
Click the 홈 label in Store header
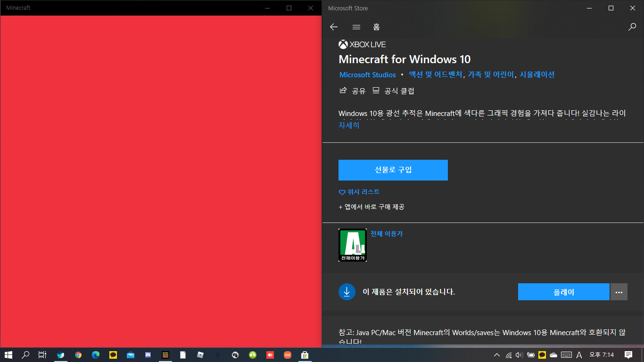coord(376,27)
